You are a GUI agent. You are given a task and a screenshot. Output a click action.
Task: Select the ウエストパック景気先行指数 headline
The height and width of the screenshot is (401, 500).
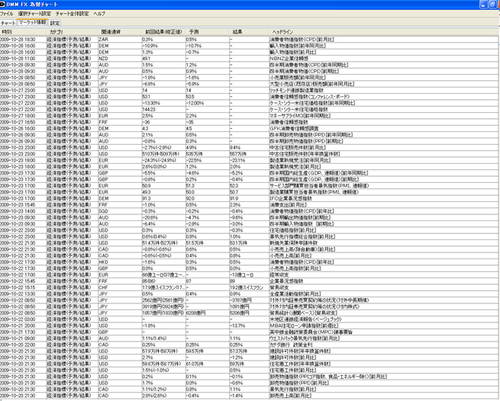[x=304, y=338]
